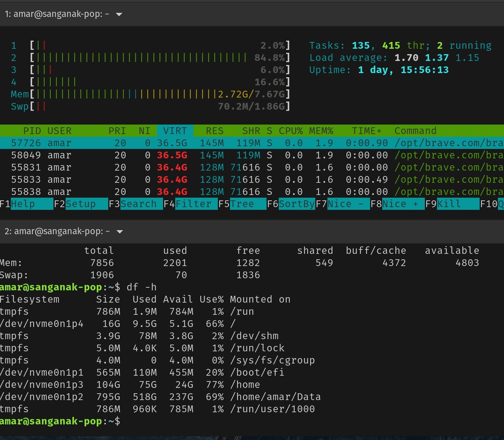Sort by CPU% column header
504x440 pixels.
click(x=291, y=131)
